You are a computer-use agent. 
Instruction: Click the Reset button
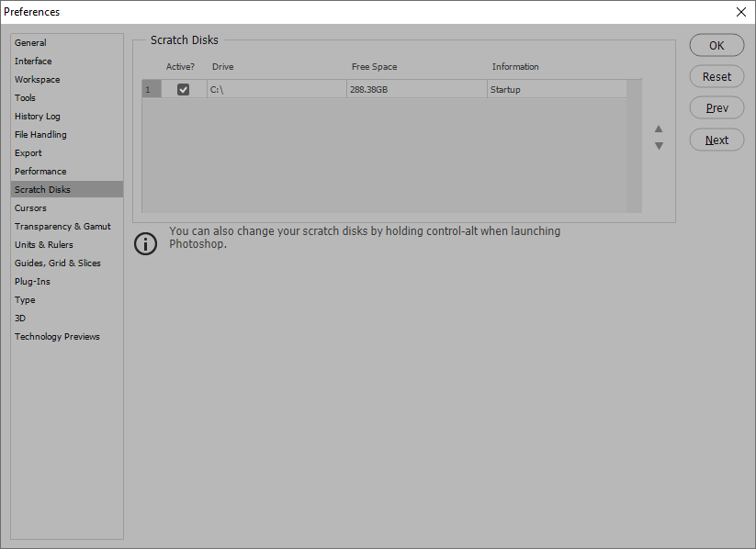pos(717,76)
